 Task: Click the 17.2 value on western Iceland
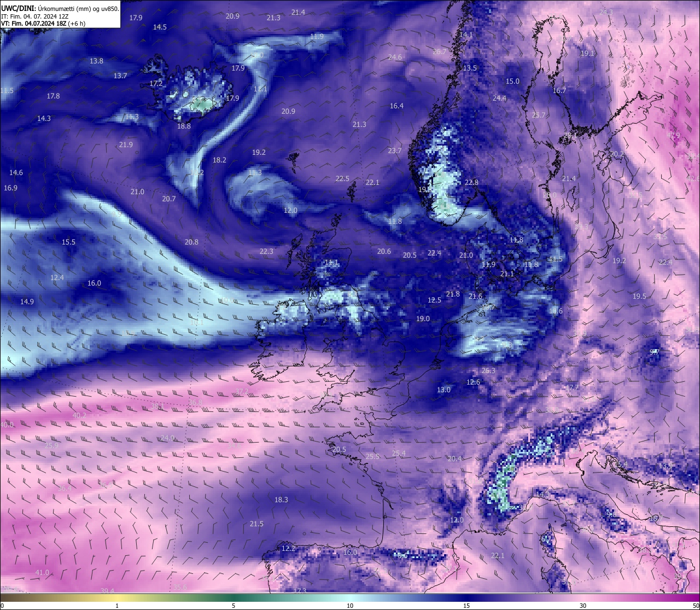(156, 84)
